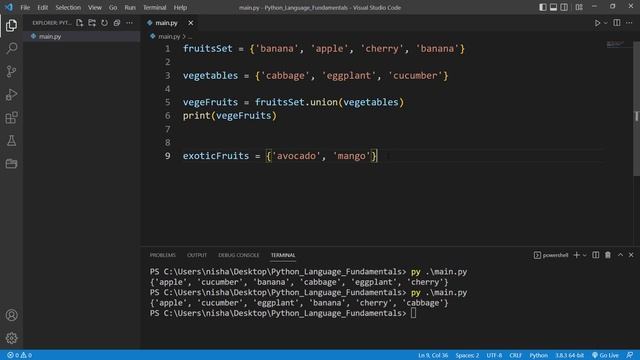640x360 pixels.
Task: Open the Accounts menu icon
Action: [11, 315]
